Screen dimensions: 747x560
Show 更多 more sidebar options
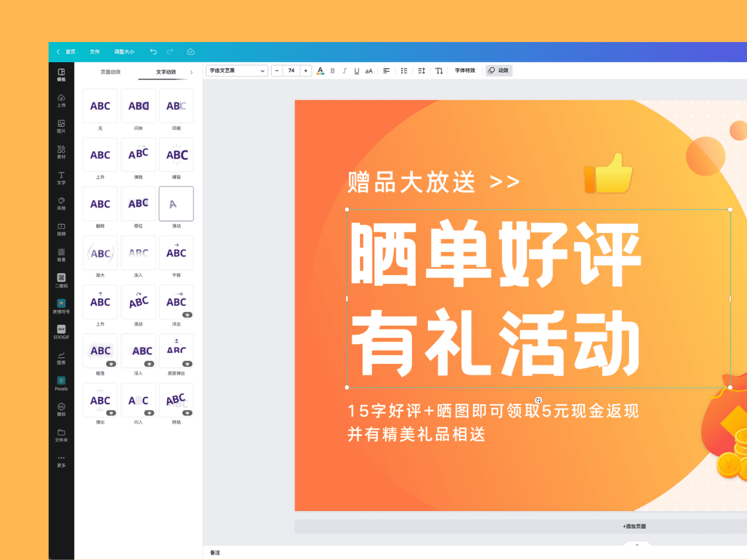(x=61, y=461)
